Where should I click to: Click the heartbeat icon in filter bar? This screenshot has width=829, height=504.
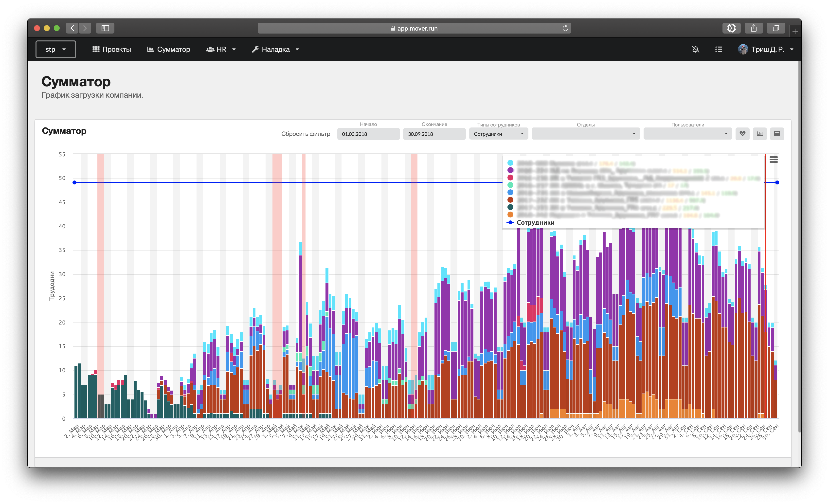point(742,134)
